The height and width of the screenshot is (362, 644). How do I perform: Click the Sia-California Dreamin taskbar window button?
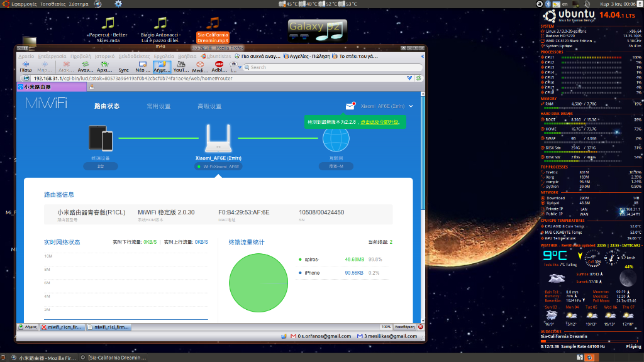pyautogui.click(x=117, y=358)
